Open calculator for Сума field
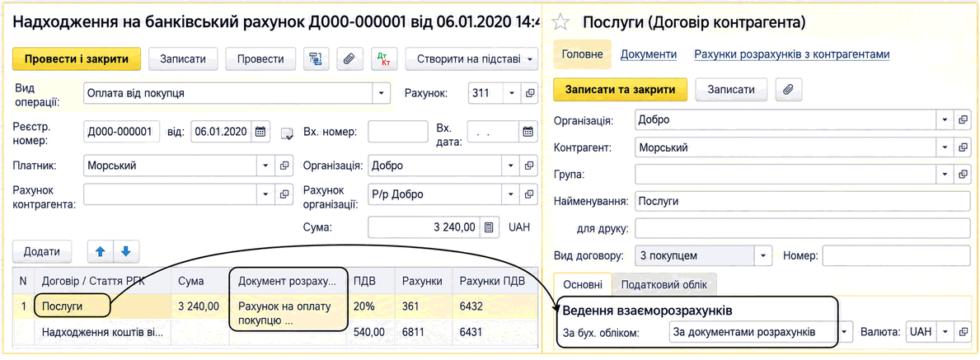This screenshot has width=980, height=360. [x=489, y=227]
